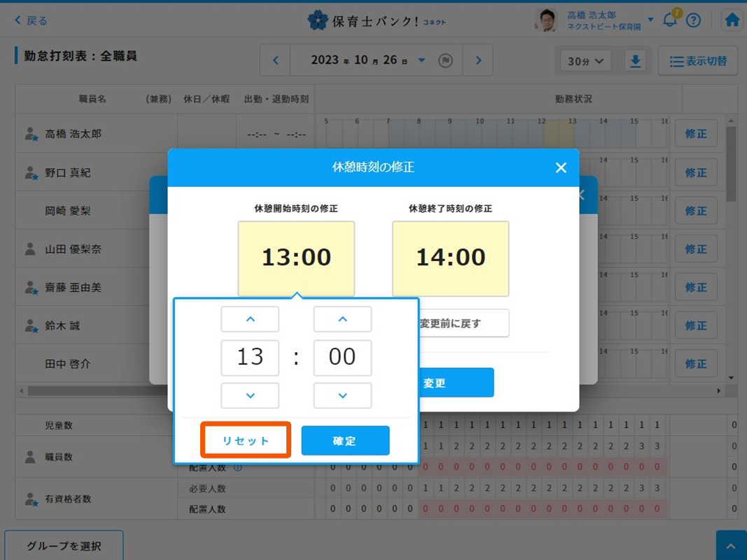
Task: Open notifications bell icon
Action: point(670,20)
